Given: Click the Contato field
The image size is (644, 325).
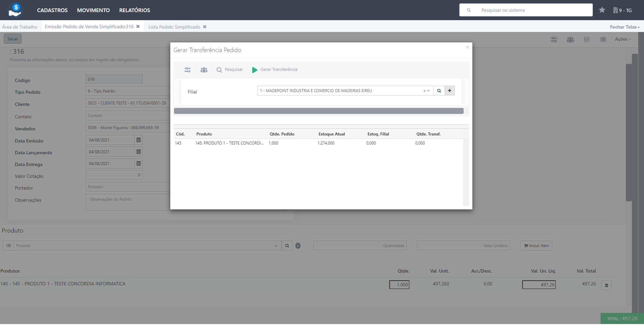Looking at the screenshot, I should click(128, 116).
